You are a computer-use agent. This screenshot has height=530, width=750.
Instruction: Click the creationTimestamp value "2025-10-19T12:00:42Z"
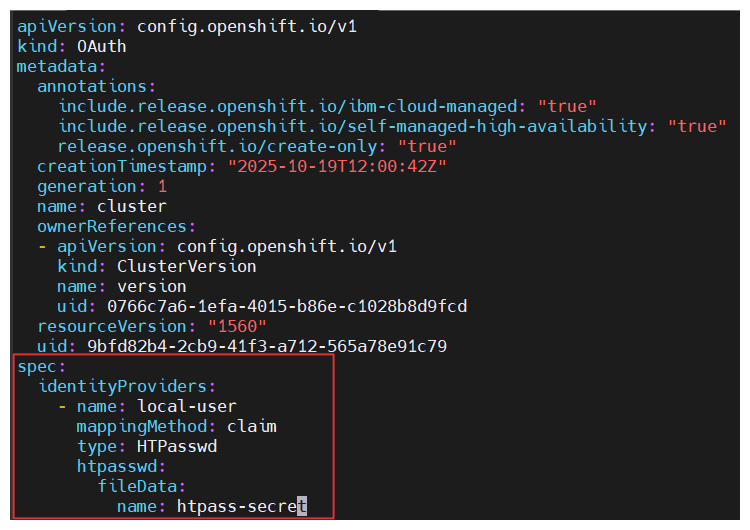coord(336,166)
